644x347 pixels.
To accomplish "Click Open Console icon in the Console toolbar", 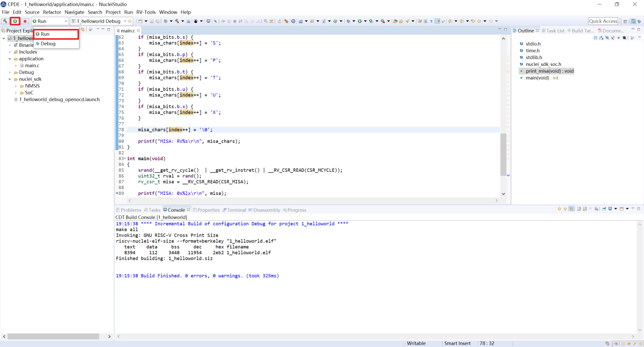I will [622, 209].
